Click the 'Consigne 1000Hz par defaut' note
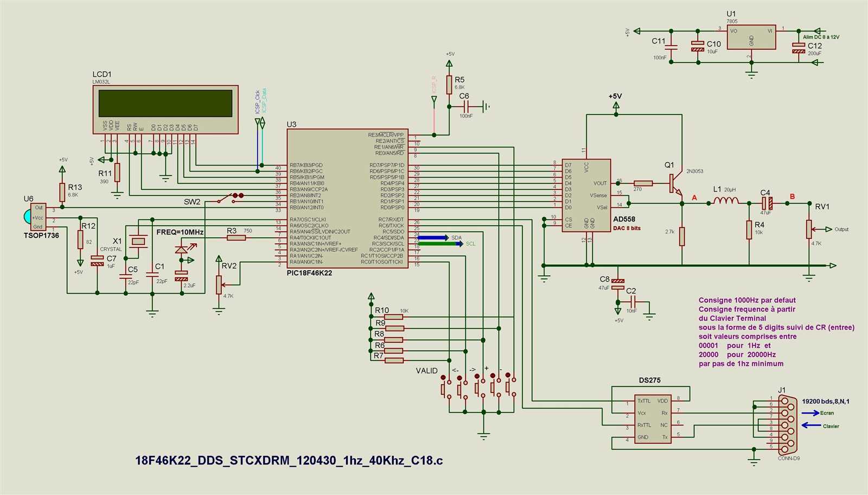 (747, 300)
